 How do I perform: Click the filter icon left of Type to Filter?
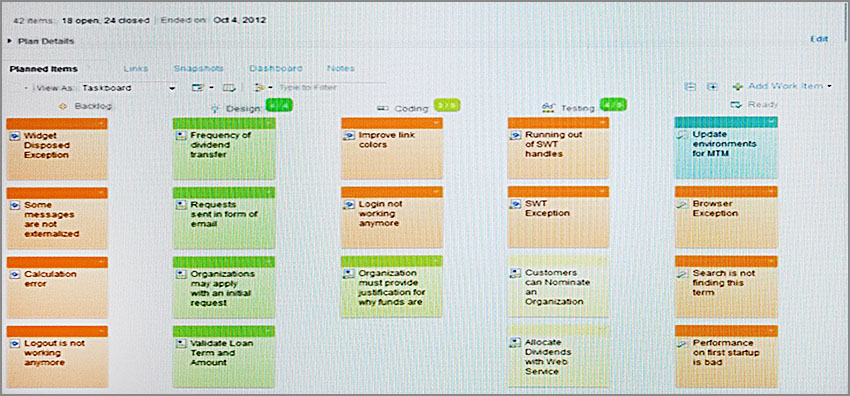260,87
